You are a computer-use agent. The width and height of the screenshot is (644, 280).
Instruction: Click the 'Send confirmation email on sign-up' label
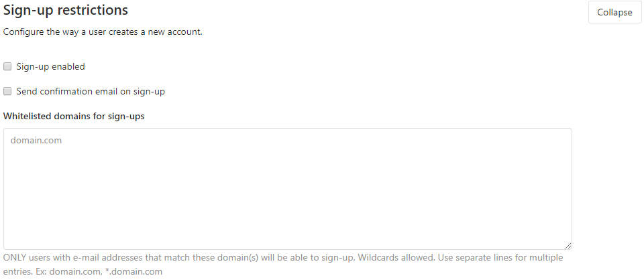[91, 91]
